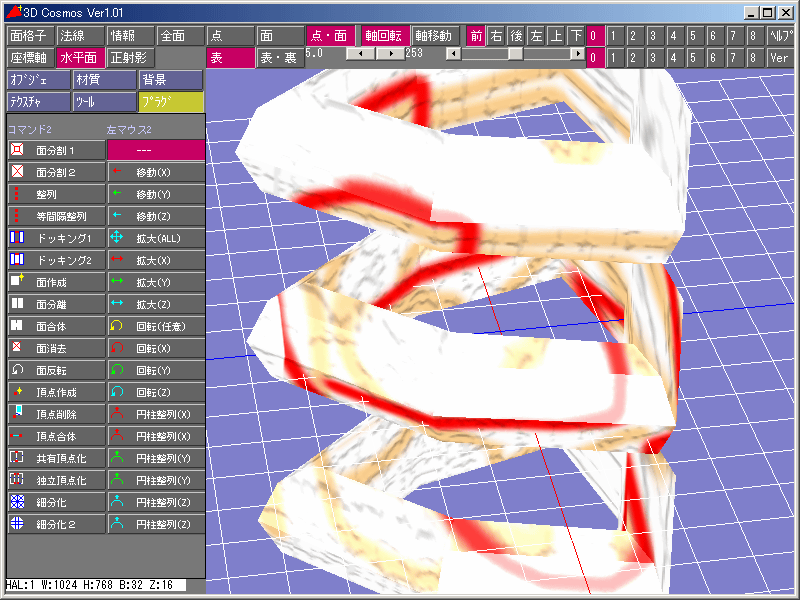Switch to the 下 bottom view

(x=576, y=36)
